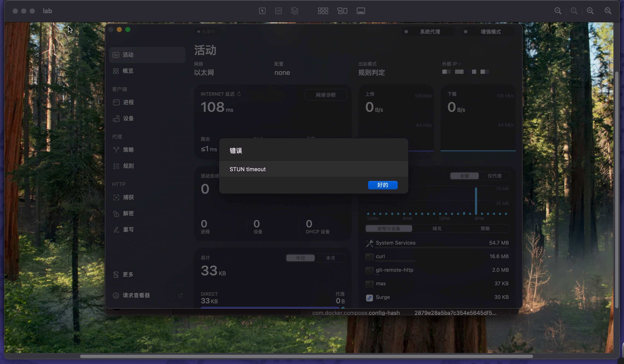This screenshot has width=624, height=364.
Task: Open 策略 in the sidebar
Action: [147, 150]
